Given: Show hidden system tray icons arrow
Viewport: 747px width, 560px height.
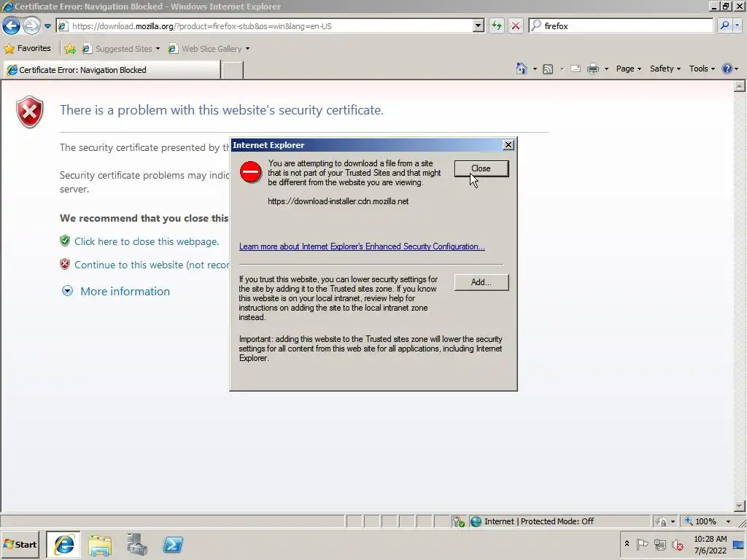Looking at the screenshot, I should coord(627,544).
